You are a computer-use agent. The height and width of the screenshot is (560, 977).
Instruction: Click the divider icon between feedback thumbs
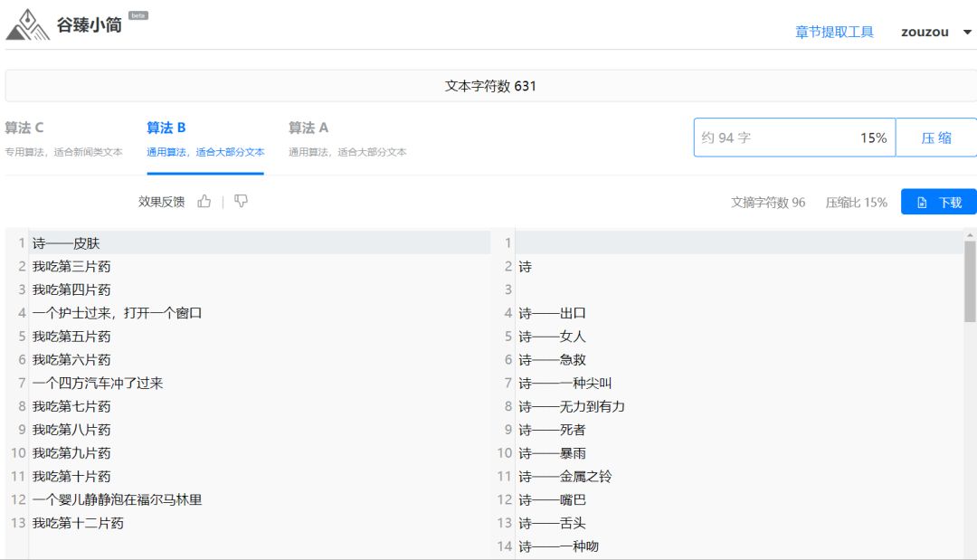coord(221,202)
